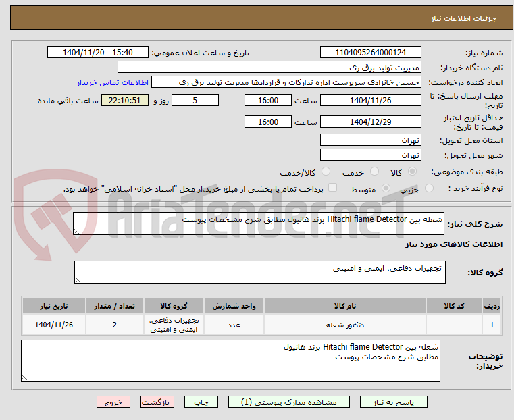Click the 'تاریخ نیاز' column header
514x420 pixels.
pos(54,306)
